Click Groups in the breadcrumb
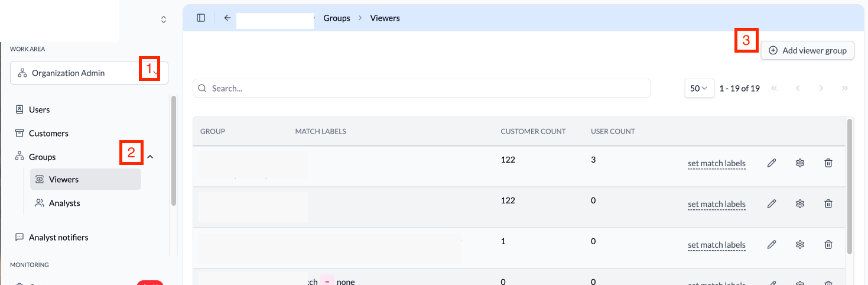The width and height of the screenshot is (868, 285). (x=337, y=18)
